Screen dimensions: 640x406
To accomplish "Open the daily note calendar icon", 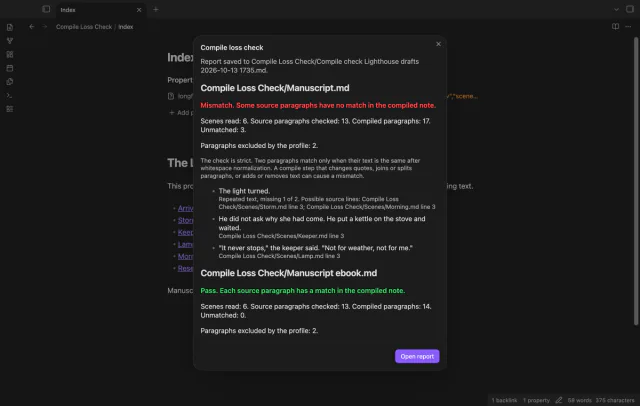I will 10,68.
